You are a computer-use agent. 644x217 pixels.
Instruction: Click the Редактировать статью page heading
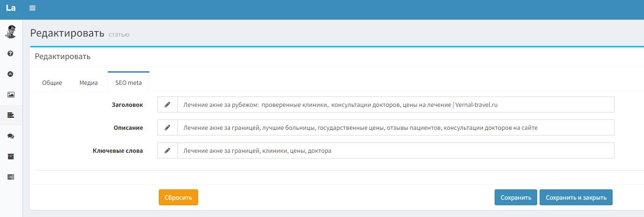(80, 33)
